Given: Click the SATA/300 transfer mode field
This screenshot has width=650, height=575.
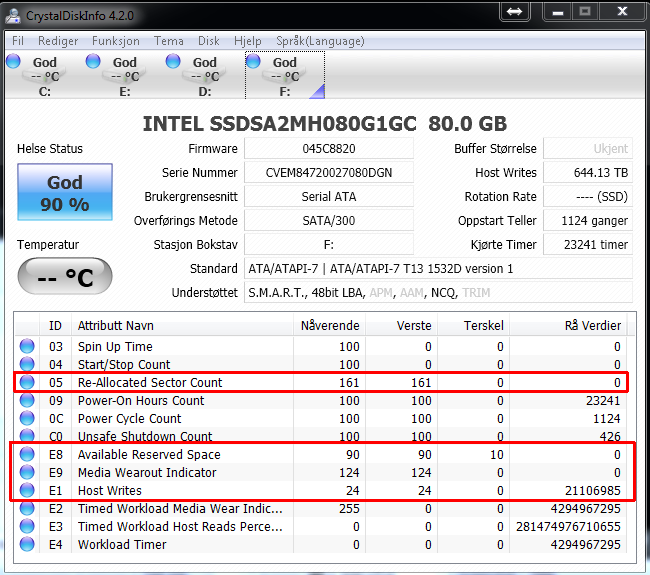Looking at the screenshot, I should (x=329, y=221).
